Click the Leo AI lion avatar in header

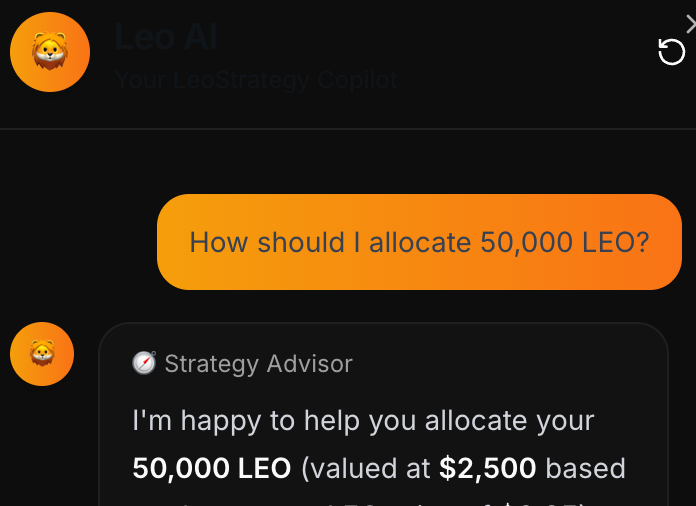point(50,52)
